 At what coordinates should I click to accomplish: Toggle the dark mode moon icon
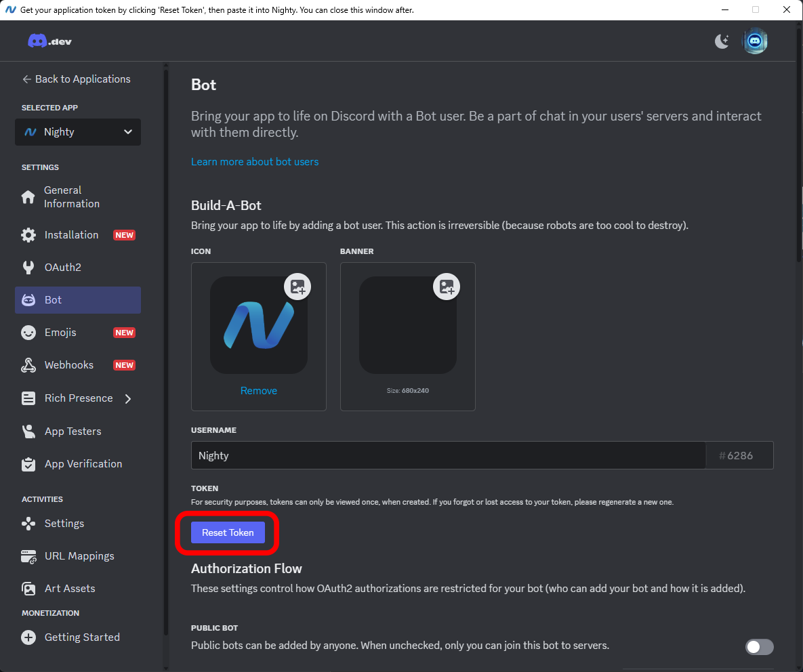pos(722,41)
